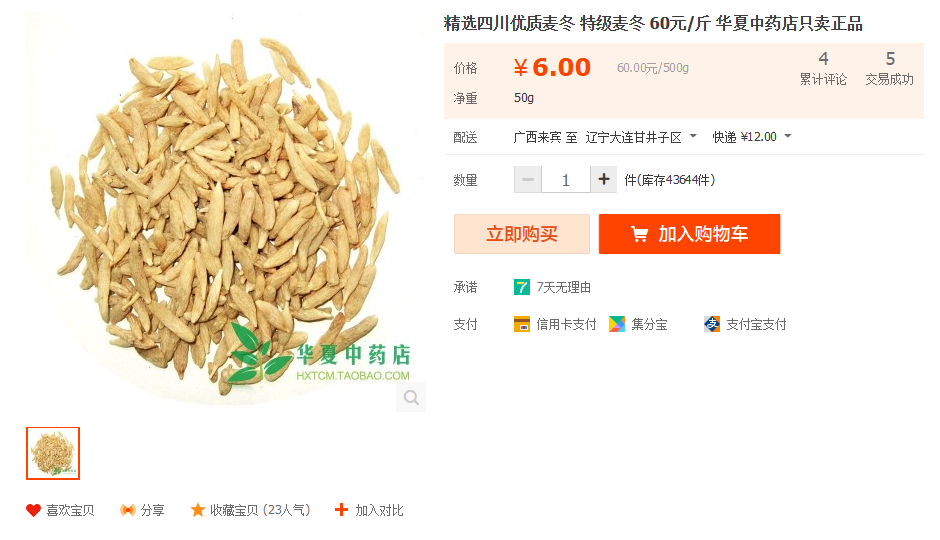Decrease quantity with minus button

coord(528,180)
